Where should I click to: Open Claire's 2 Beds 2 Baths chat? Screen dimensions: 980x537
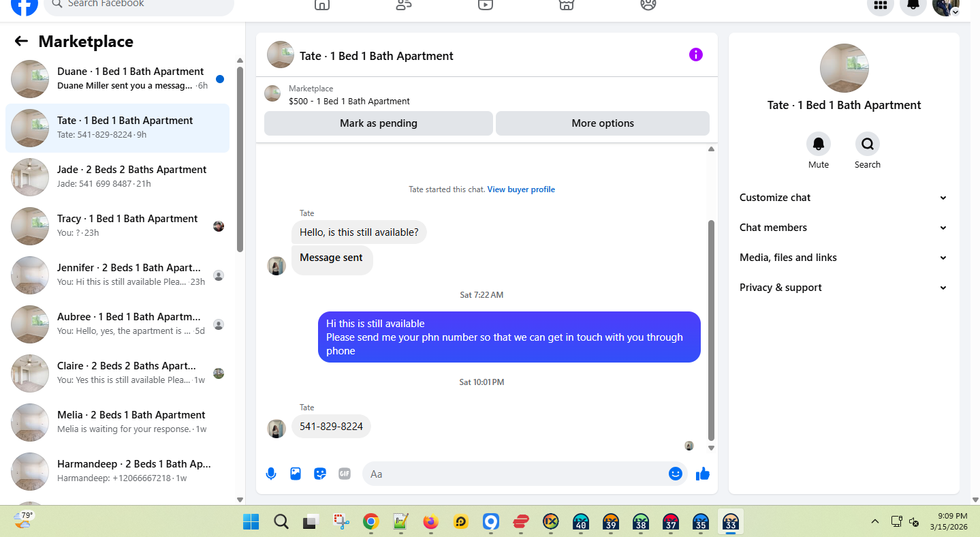point(117,373)
